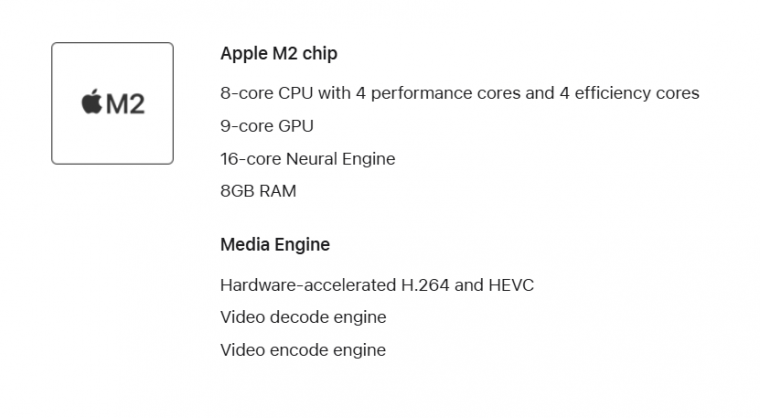Click the H.264 text
The width and height of the screenshot is (760, 418).
(x=425, y=285)
